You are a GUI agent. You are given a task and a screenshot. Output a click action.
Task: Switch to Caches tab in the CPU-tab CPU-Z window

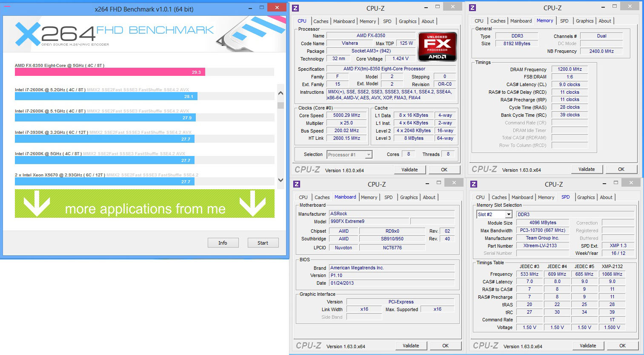click(x=321, y=21)
